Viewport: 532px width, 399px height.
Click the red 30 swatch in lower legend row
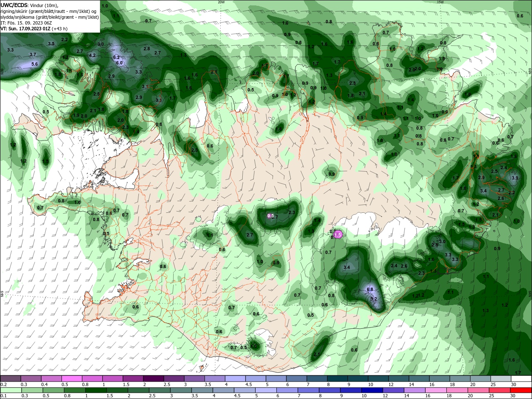tap(521, 390)
